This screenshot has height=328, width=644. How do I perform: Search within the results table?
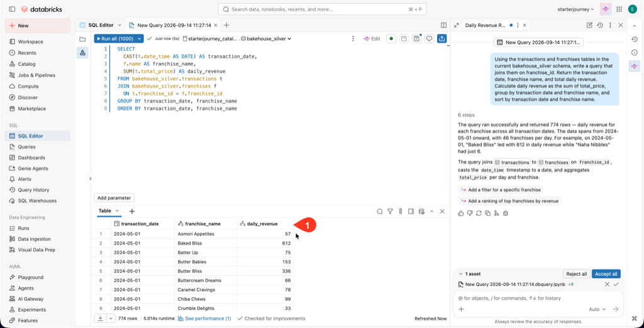click(380, 211)
